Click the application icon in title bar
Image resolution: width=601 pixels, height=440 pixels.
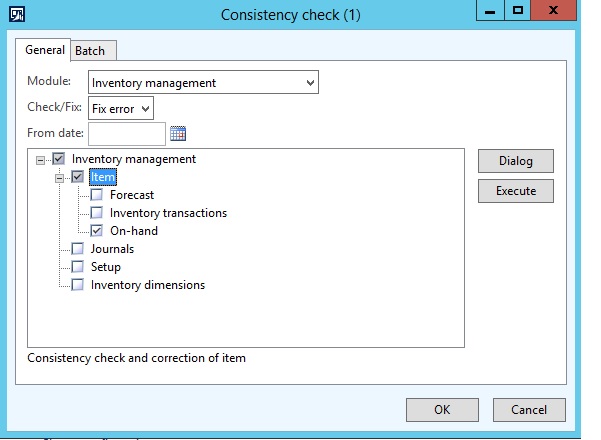(x=17, y=15)
